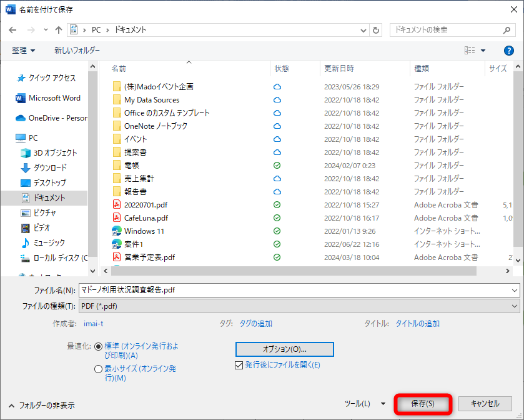
Task: Click the author name imai-t
Action: pyautogui.click(x=94, y=324)
